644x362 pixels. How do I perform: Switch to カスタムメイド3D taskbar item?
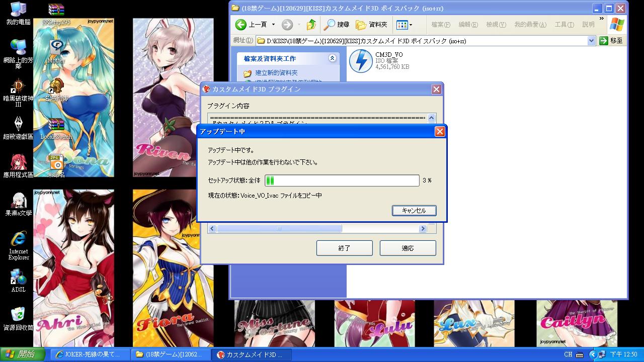click(251, 354)
